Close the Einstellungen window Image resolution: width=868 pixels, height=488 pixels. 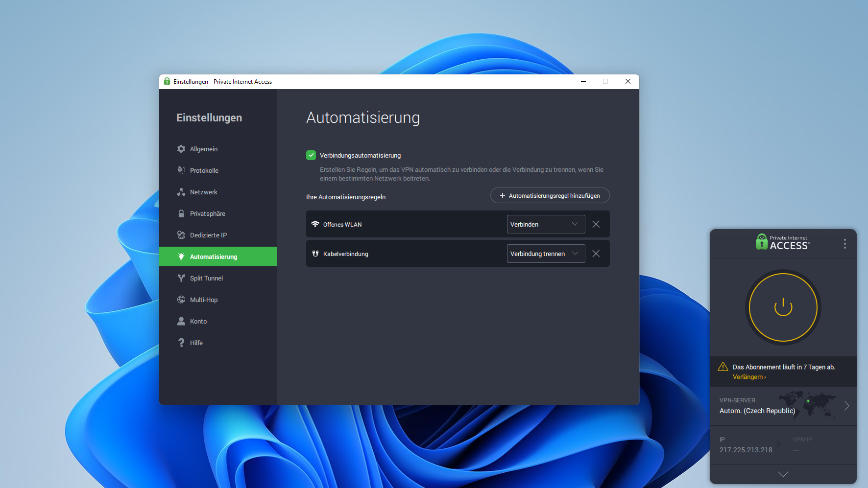[628, 81]
